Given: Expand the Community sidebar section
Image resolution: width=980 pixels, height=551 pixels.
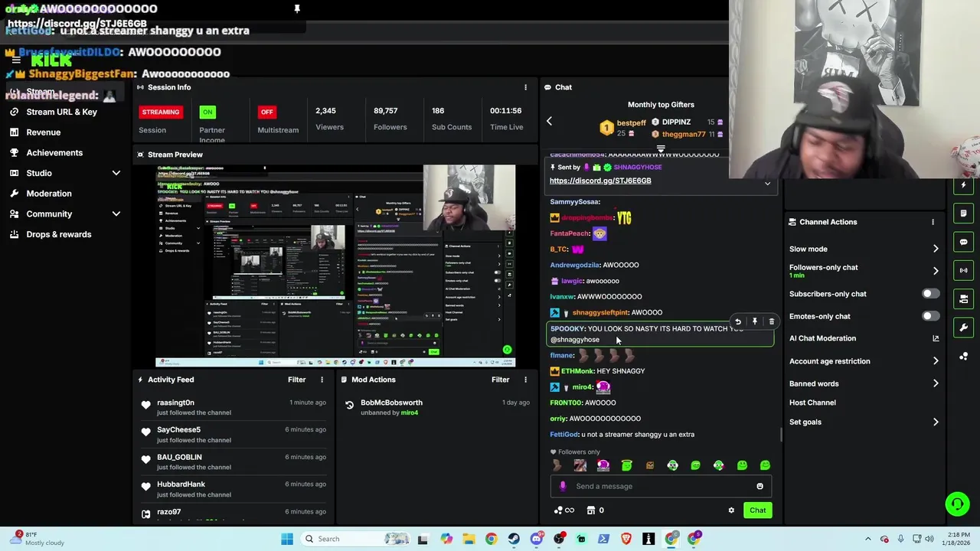Looking at the screenshot, I should click(116, 214).
